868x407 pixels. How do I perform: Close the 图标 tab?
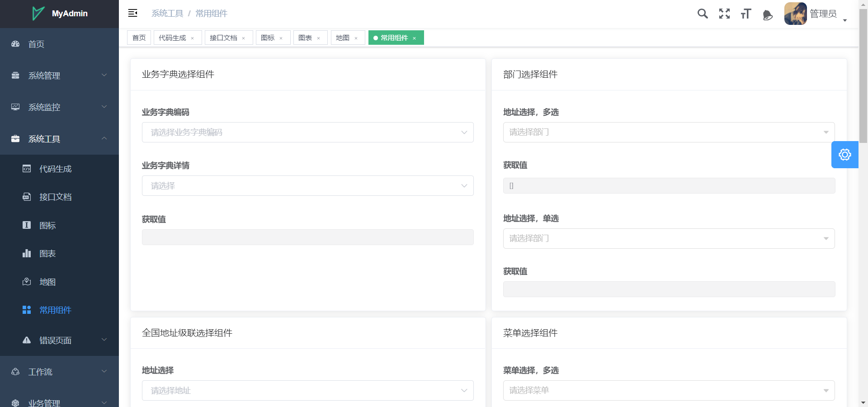coord(281,38)
